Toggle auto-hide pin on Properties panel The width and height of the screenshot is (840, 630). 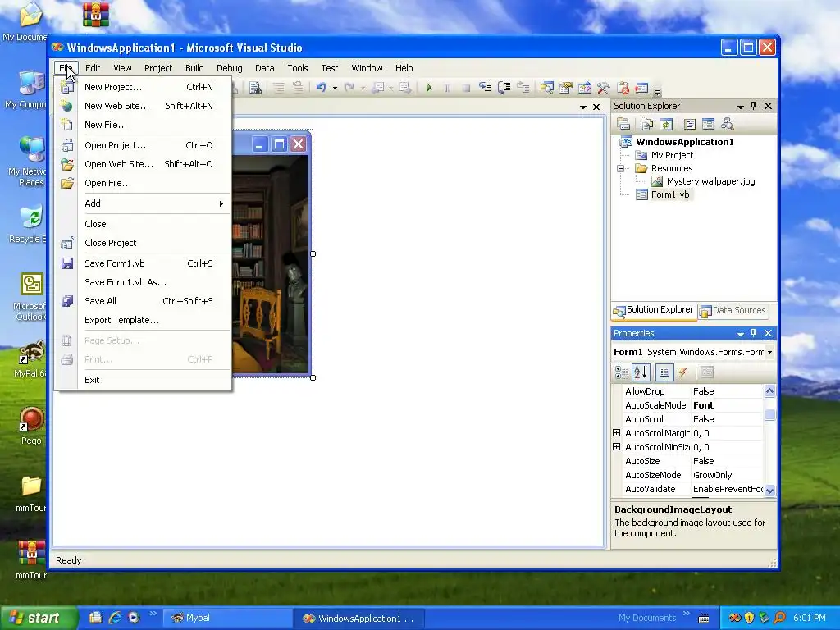753,333
